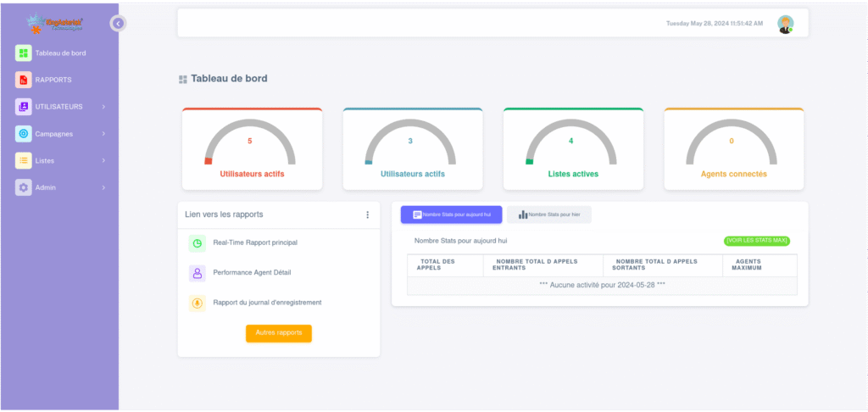Open the Listes icon in the sidebar
The height and width of the screenshot is (412, 868).
pos(24,160)
